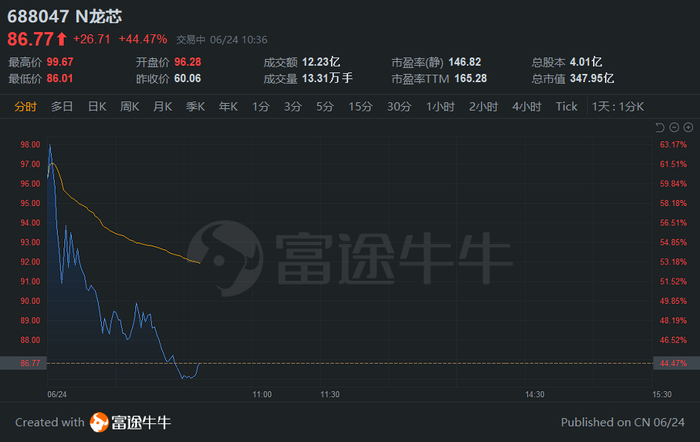Image resolution: width=700 pixels, height=442 pixels.
Task: Show the 月K monthly chart
Action: tap(163, 106)
